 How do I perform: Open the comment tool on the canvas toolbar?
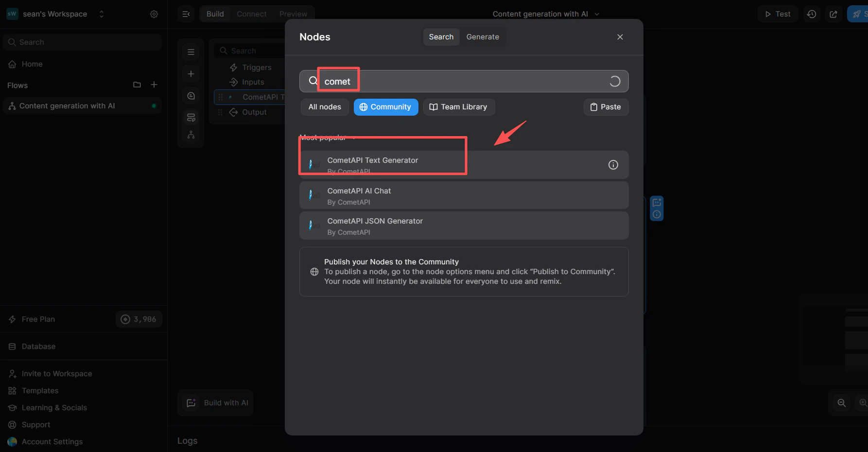tap(191, 95)
